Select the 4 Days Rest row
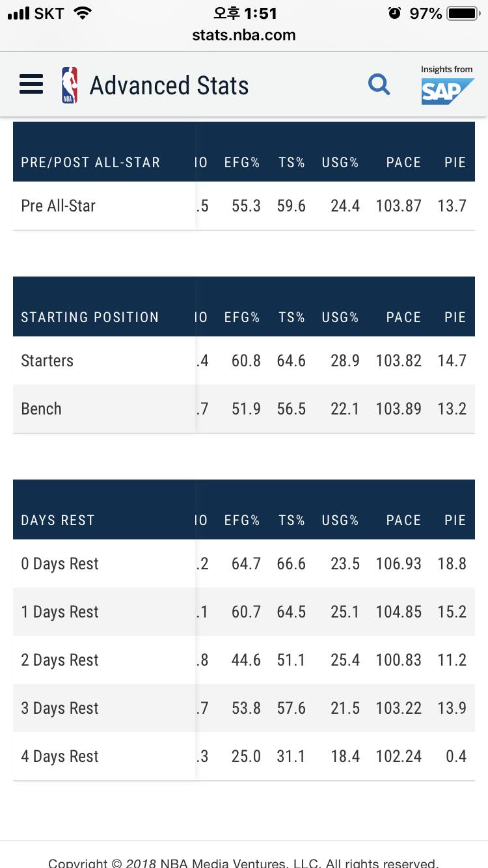This screenshot has width=488, height=868. point(244,756)
